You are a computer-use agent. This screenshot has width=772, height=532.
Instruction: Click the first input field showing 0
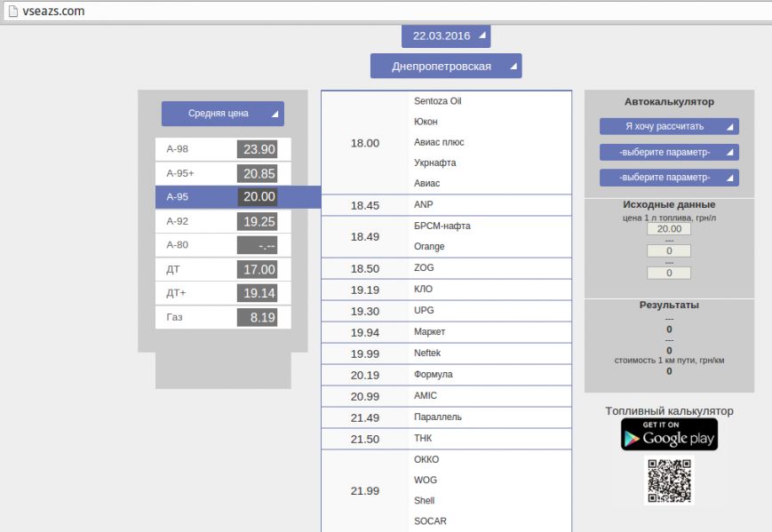pos(669,251)
